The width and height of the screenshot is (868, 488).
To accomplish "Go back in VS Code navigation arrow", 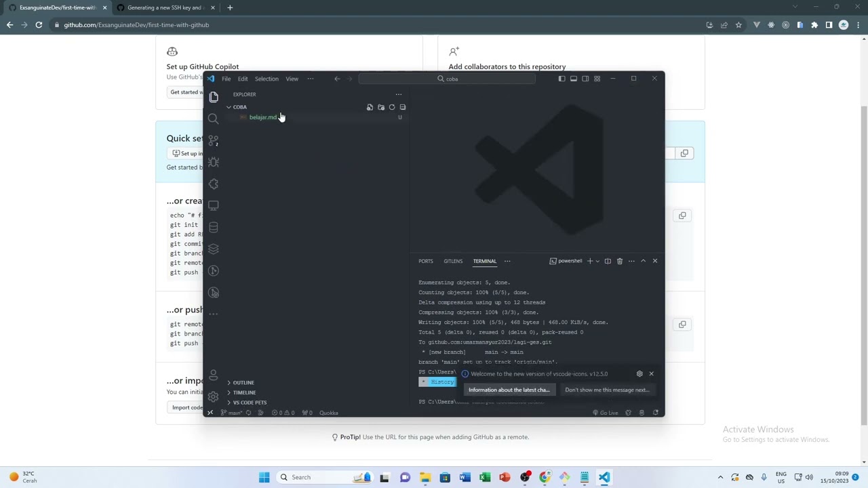I will (337, 79).
